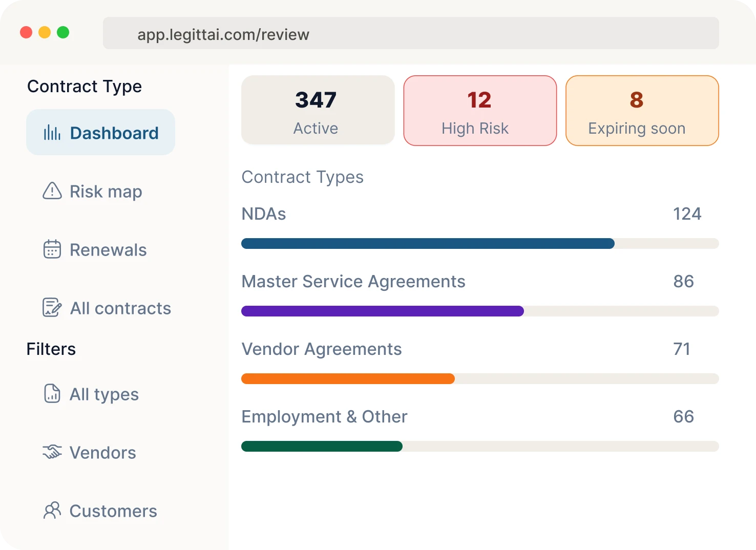
Task: Select the Master Service Agreements label
Action: (353, 281)
